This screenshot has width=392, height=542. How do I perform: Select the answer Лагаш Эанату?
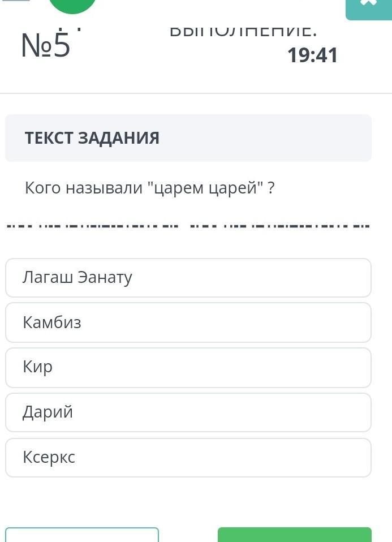click(x=188, y=278)
